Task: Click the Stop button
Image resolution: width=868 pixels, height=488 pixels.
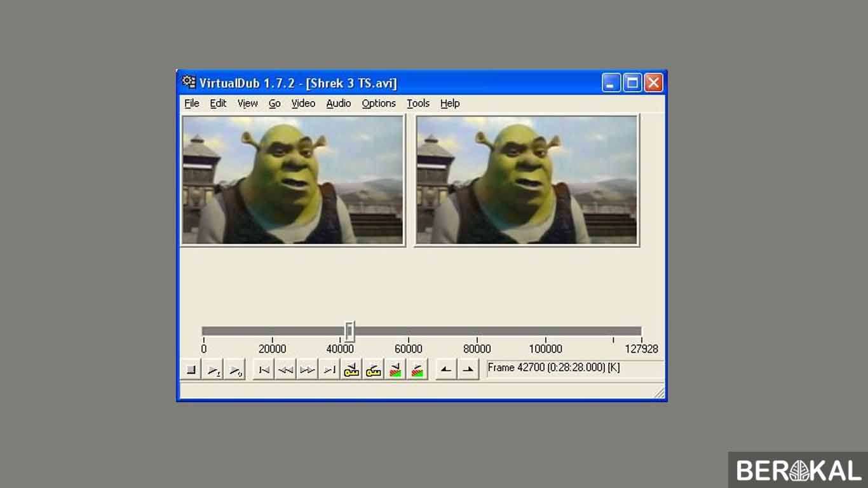Action: [x=191, y=370]
